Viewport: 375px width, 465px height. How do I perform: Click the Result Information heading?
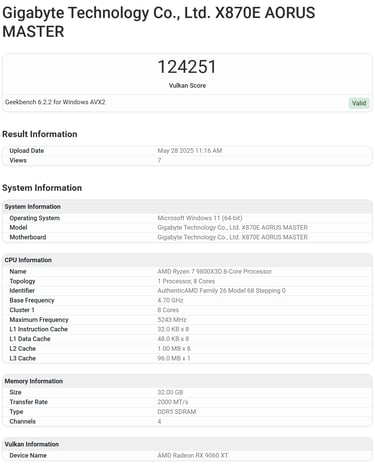[40, 134]
